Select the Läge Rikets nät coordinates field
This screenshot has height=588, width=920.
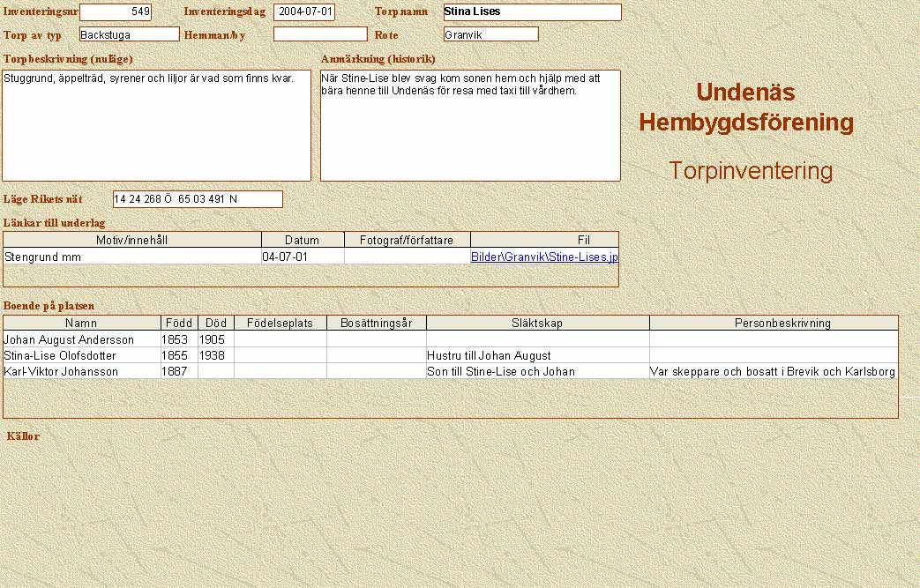[x=198, y=199]
